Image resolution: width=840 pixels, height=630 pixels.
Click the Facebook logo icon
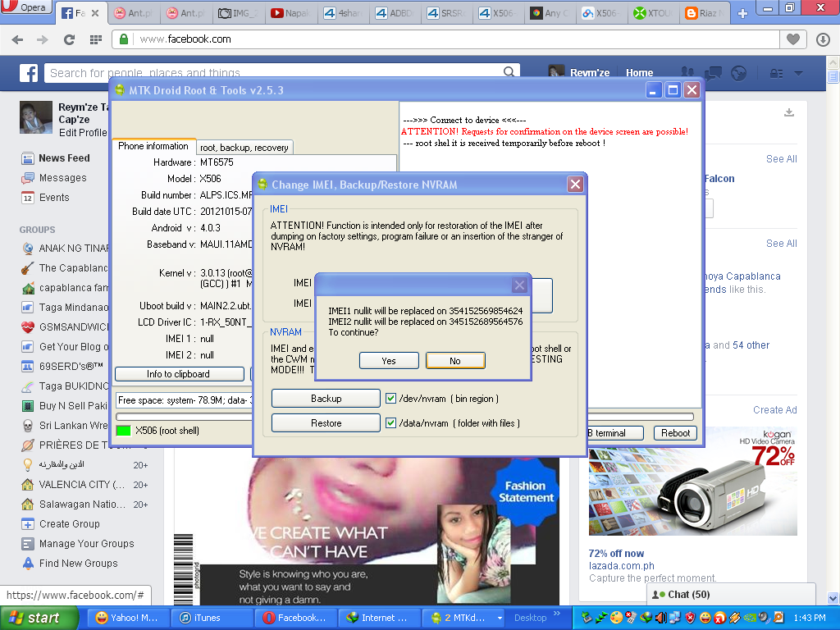click(x=30, y=73)
